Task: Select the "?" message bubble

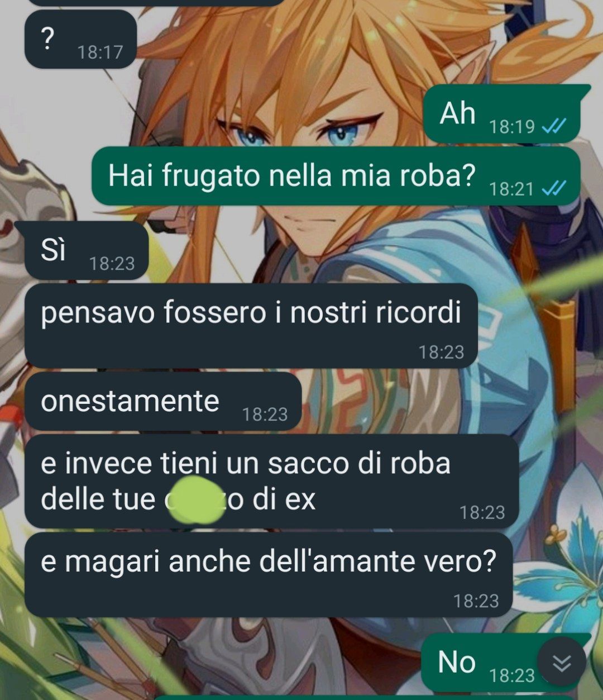Action: pyautogui.click(x=80, y=39)
